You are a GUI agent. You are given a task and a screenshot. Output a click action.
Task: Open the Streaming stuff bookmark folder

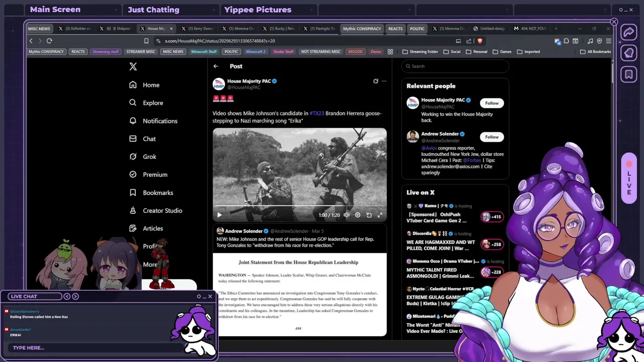pos(106,51)
